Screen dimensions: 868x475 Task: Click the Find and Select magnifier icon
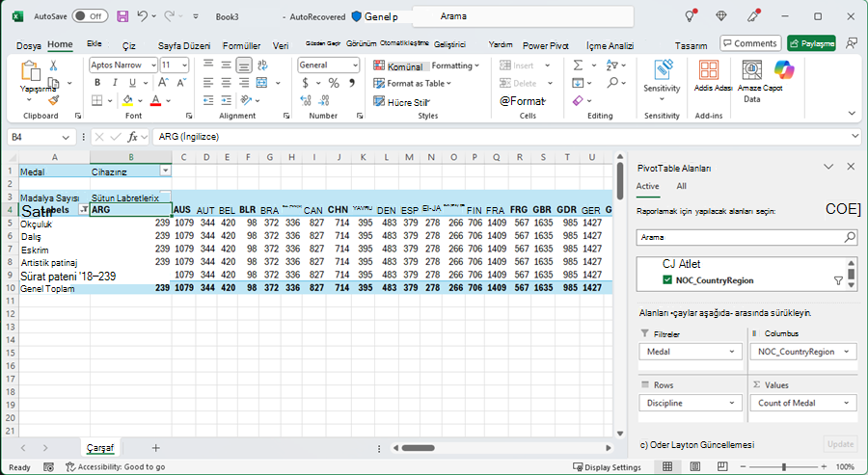pyautogui.click(x=612, y=83)
